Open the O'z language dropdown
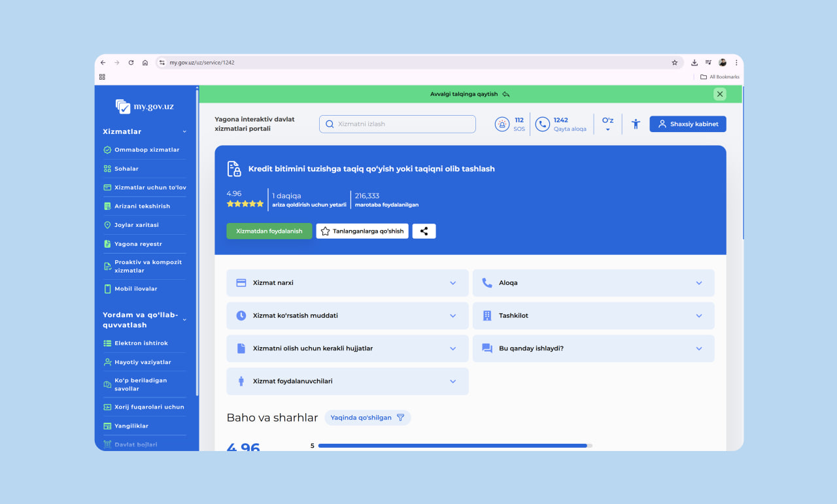The image size is (837, 504). click(607, 124)
